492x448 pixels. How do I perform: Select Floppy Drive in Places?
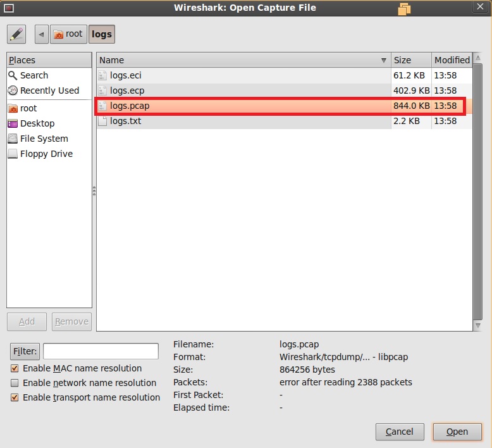(40, 154)
